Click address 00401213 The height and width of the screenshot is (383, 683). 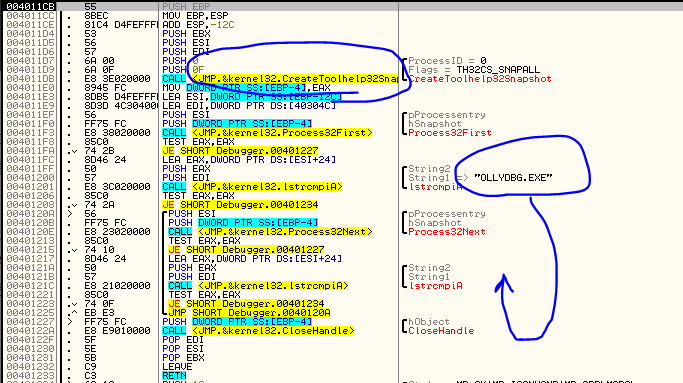tap(30, 241)
